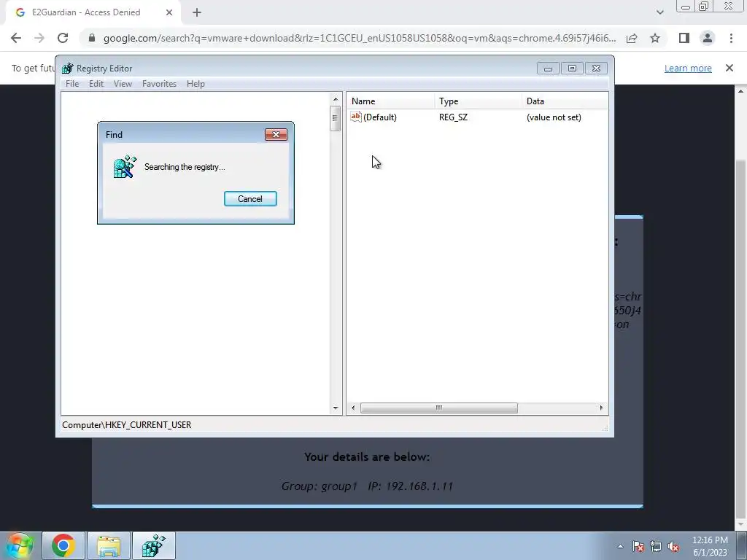The height and width of the screenshot is (560, 747).
Task: Close the Find dialog
Action: pyautogui.click(x=276, y=135)
